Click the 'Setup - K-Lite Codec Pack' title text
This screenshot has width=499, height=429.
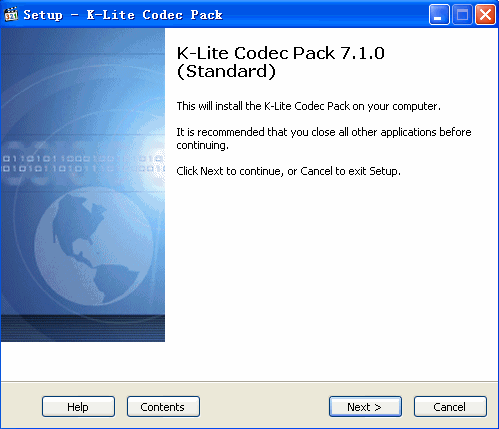click(123, 15)
